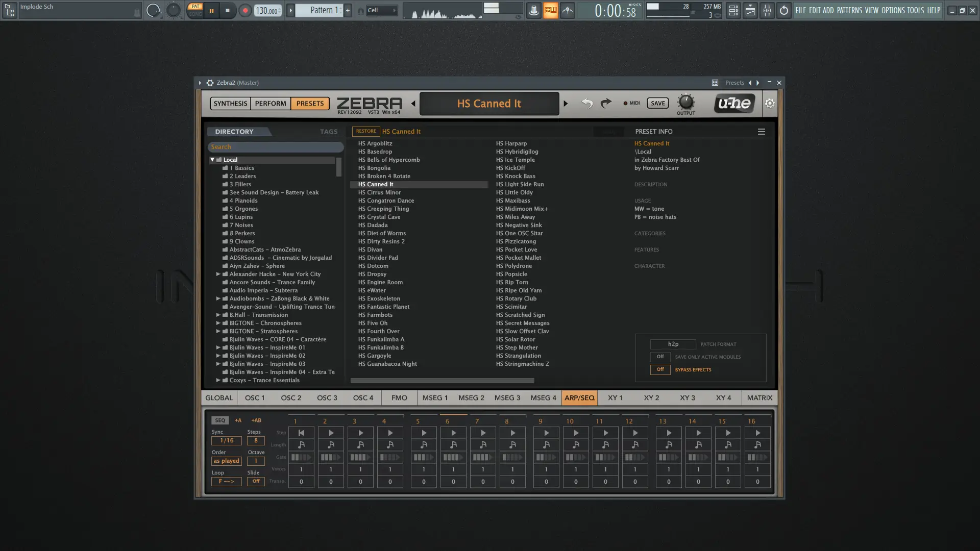Expand the Alexander Hacke – New York City folder
Image resolution: width=980 pixels, height=551 pixels.
coord(218,274)
